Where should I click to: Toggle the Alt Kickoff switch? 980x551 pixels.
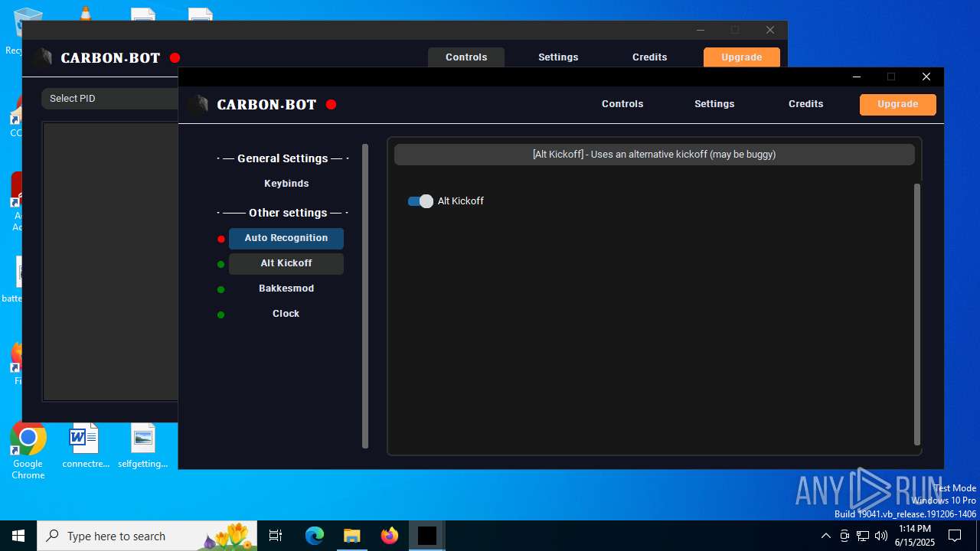coord(420,201)
